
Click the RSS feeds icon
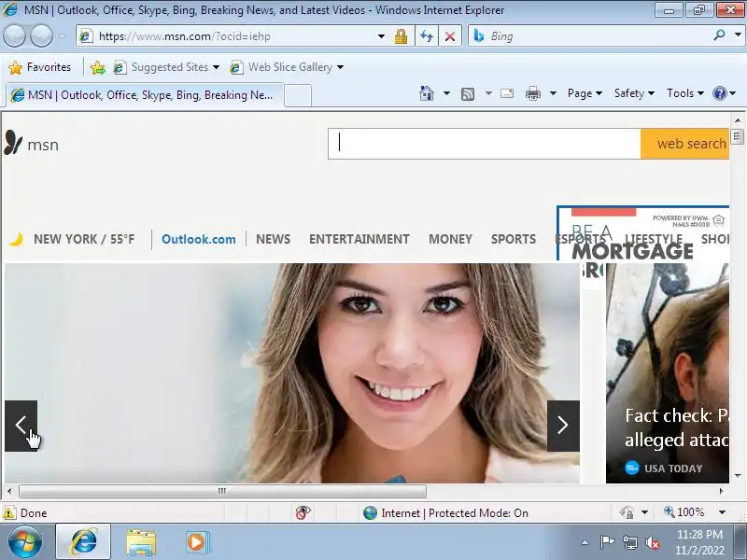pyautogui.click(x=468, y=94)
